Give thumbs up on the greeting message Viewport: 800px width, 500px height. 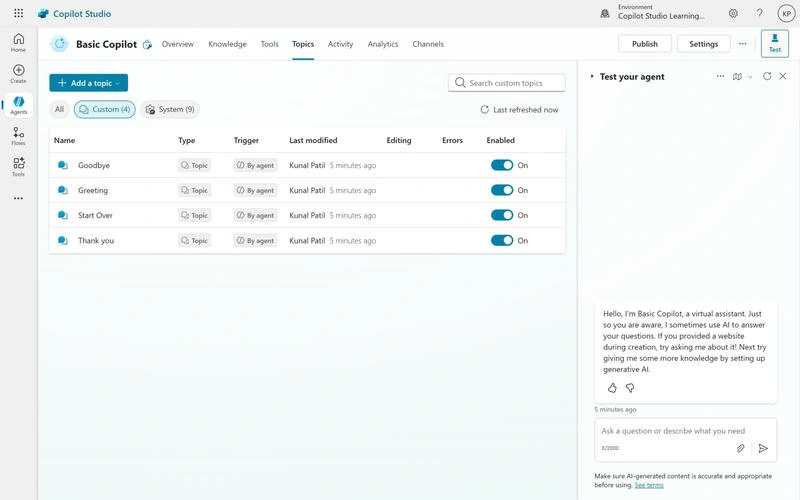[x=612, y=388]
